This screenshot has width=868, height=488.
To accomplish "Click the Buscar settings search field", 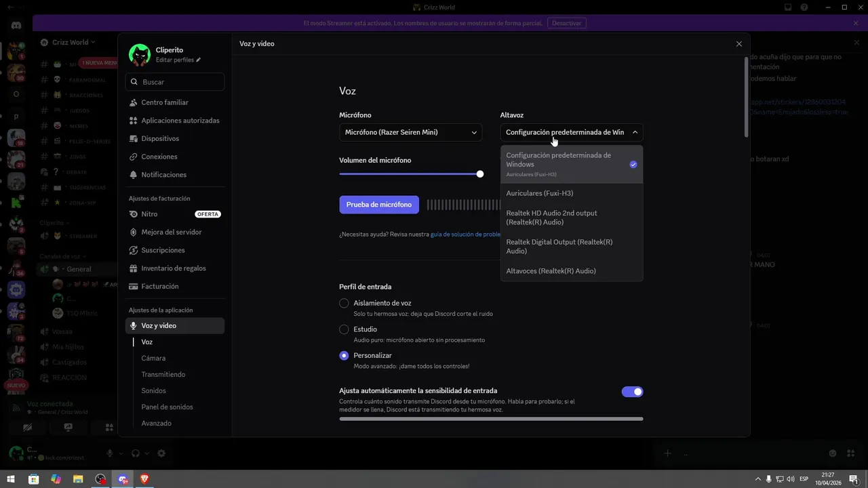I will coord(175,82).
